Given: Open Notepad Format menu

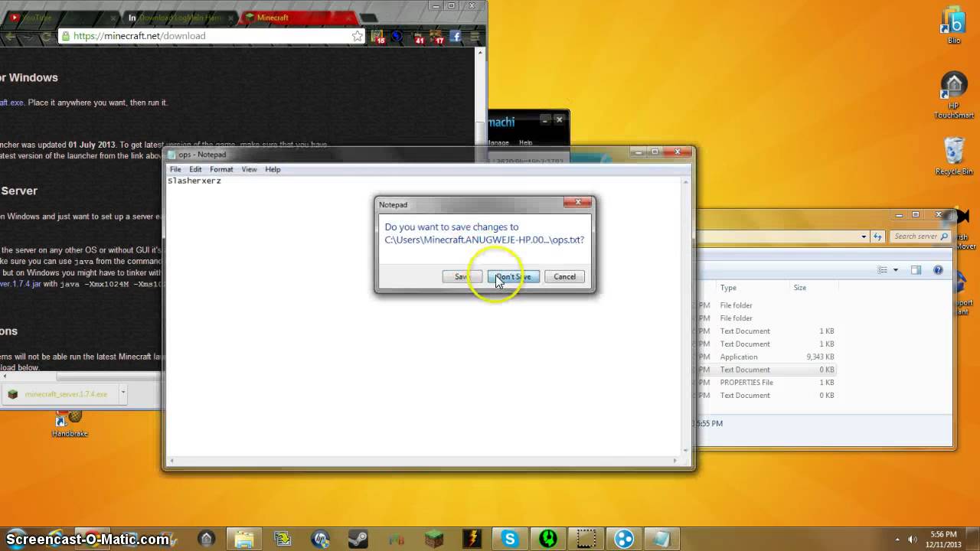Looking at the screenshot, I should coord(221,169).
